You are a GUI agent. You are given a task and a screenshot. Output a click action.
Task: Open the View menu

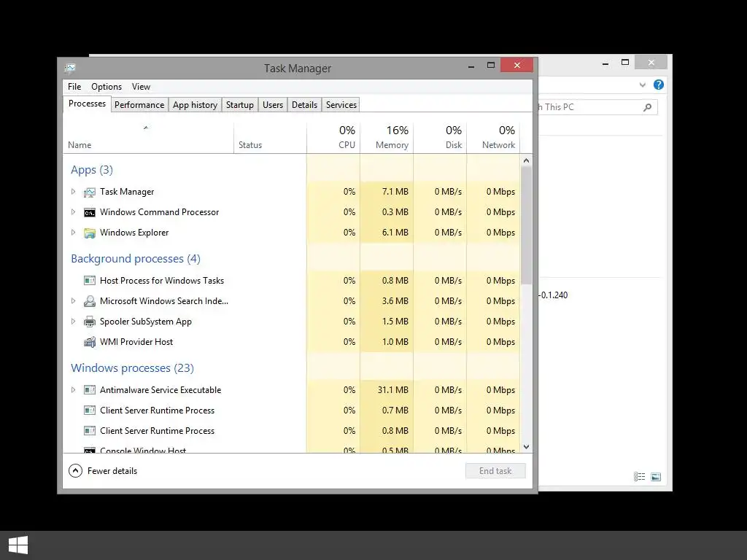point(141,87)
